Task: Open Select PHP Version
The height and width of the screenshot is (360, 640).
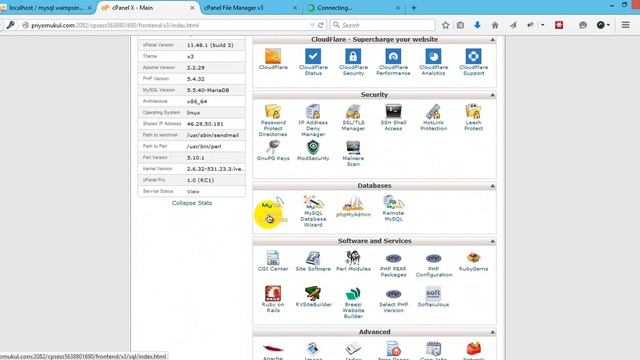Action: (393, 300)
